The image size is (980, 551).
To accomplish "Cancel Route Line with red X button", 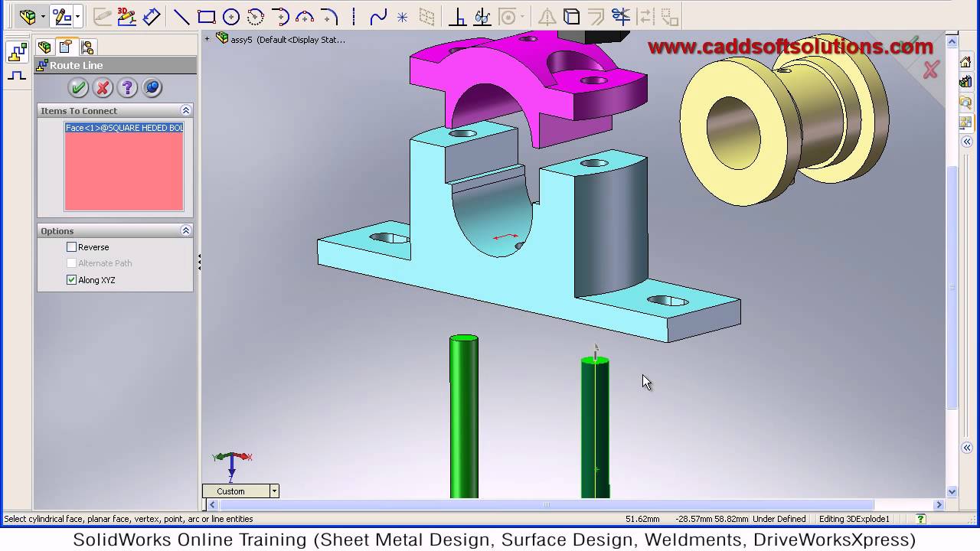I will pos(103,87).
